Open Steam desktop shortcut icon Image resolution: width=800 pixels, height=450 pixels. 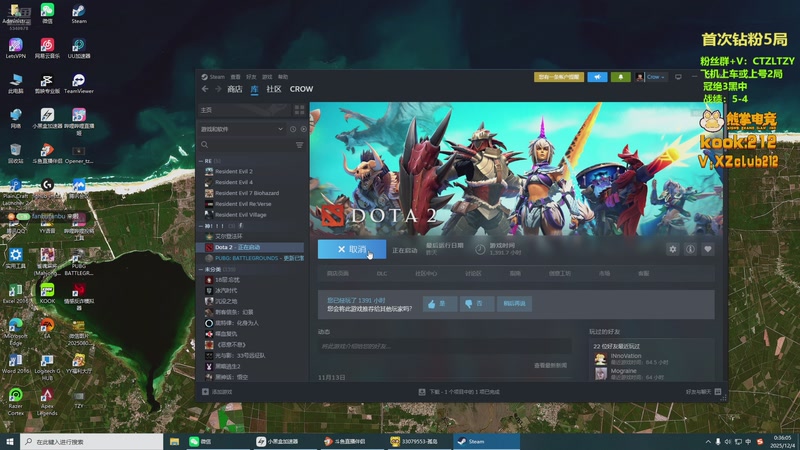click(x=79, y=14)
